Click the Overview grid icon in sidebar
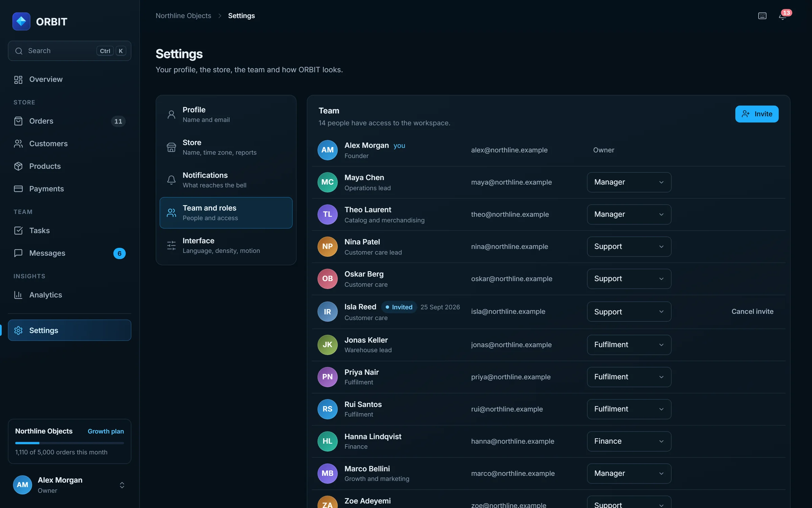Image resolution: width=812 pixels, height=508 pixels. (x=18, y=80)
